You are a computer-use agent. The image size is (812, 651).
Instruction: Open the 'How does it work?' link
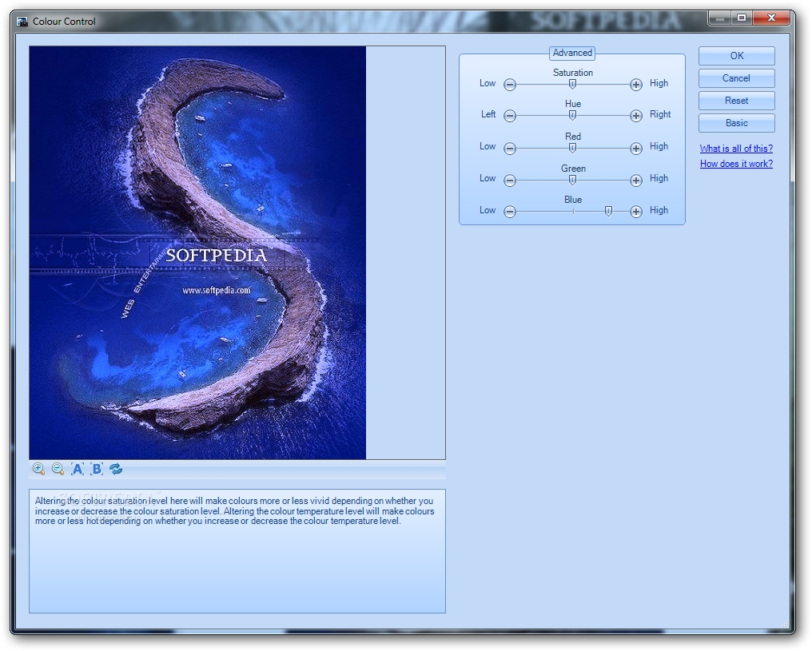736,164
